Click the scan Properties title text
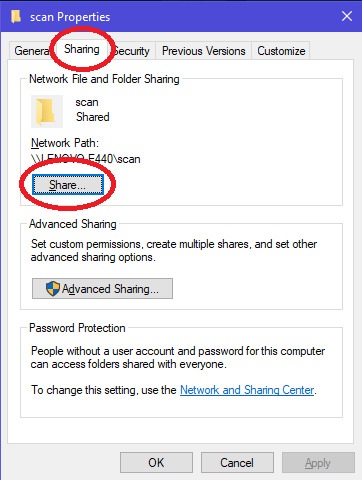362x480 pixels. click(70, 17)
